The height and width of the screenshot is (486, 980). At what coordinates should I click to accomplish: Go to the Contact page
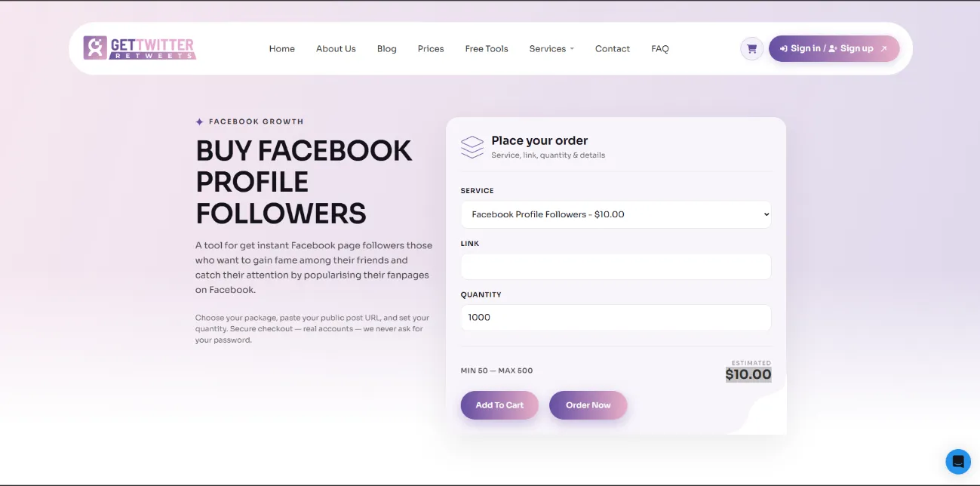tap(613, 48)
